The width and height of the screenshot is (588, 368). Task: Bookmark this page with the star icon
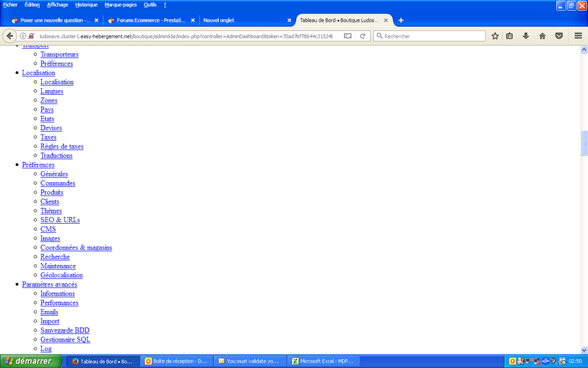tap(495, 36)
